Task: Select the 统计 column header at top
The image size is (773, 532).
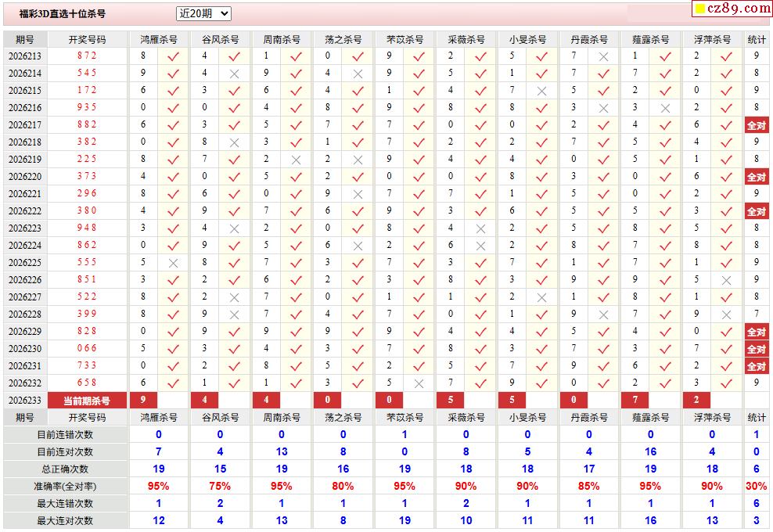Action: click(x=757, y=39)
